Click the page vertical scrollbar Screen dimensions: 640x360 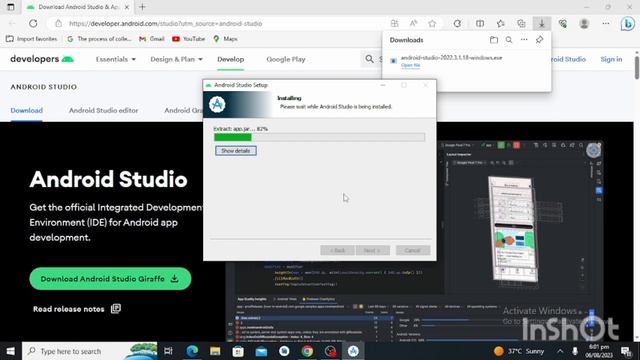(x=636, y=69)
